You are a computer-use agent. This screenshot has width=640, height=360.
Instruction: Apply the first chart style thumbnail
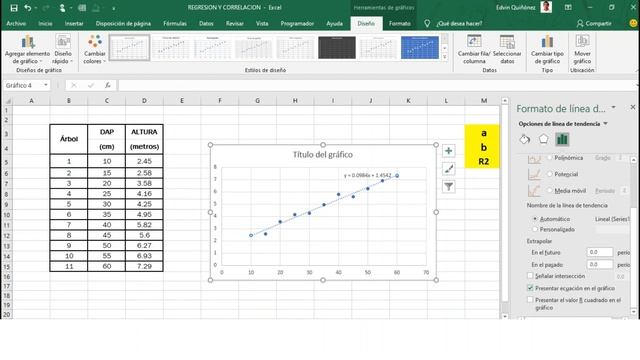tap(129, 47)
